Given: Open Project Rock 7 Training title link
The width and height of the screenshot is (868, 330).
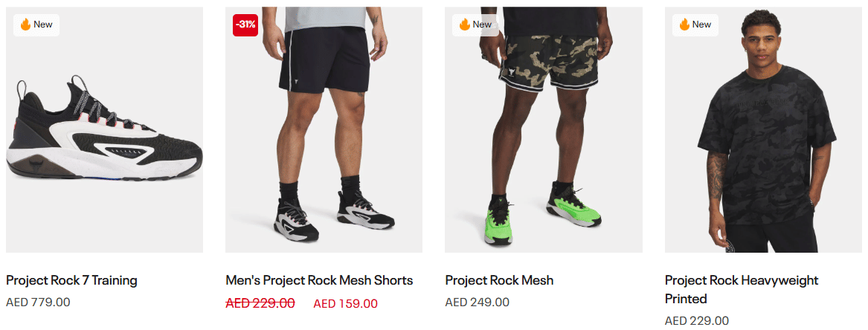Looking at the screenshot, I should click(x=71, y=280).
